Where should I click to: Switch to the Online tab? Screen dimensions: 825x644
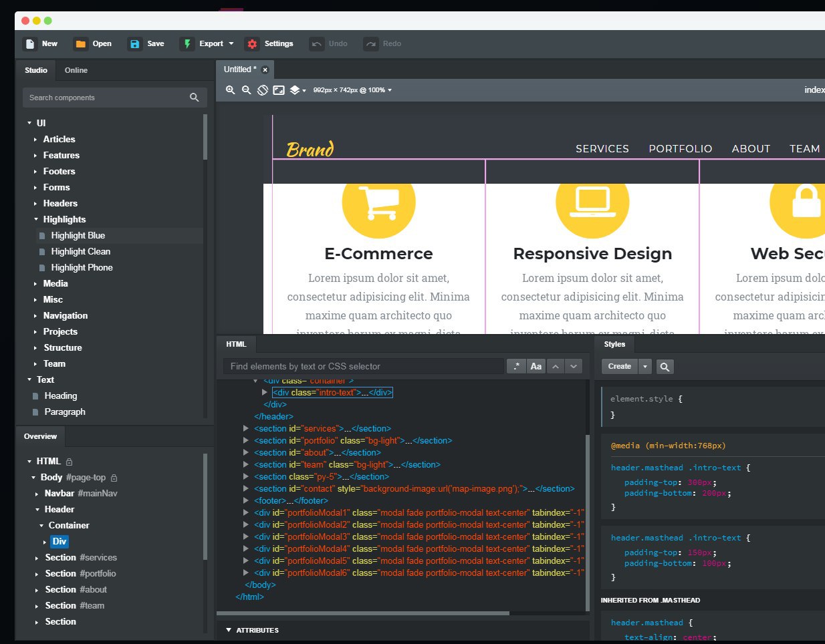(76, 70)
